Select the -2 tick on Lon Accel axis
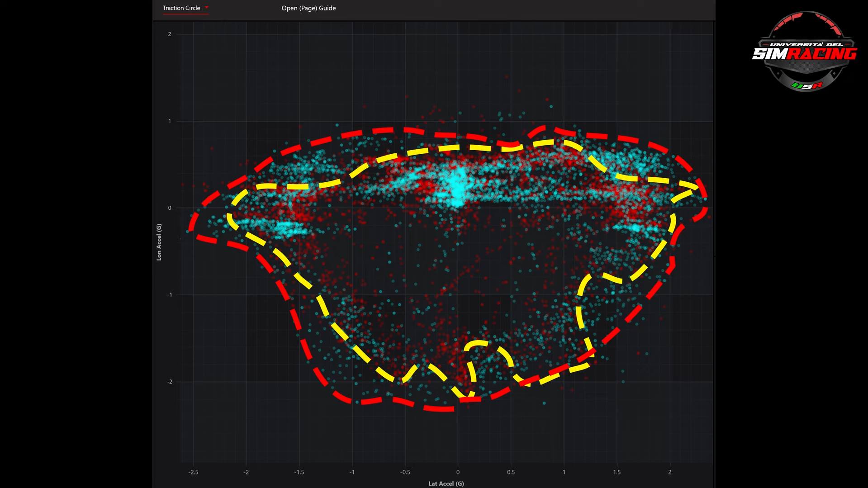This screenshot has height=488, width=868. pyautogui.click(x=169, y=382)
